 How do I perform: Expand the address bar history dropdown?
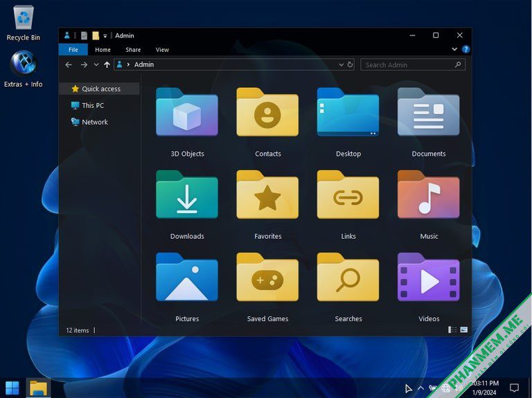point(341,64)
